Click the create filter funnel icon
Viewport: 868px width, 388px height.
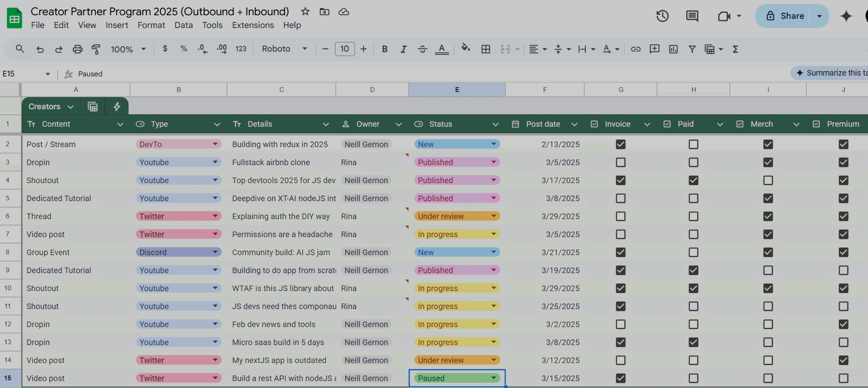click(x=692, y=49)
